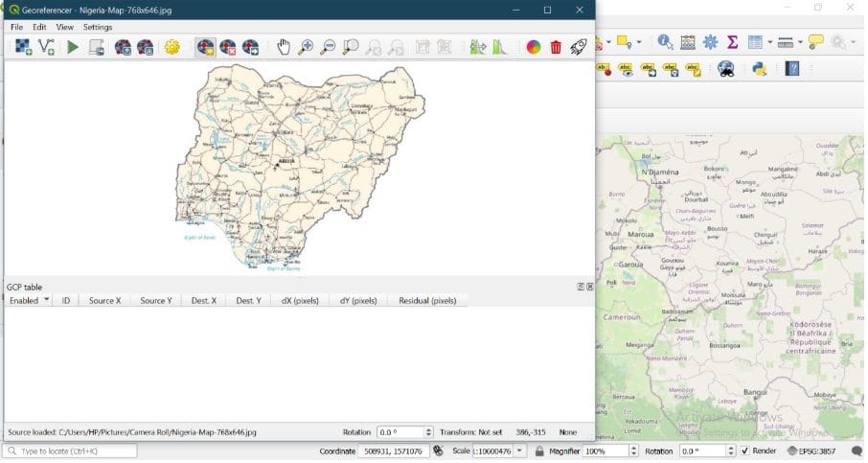The height and width of the screenshot is (463, 868).
Task: Open the Settings menu
Action: pos(97,27)
